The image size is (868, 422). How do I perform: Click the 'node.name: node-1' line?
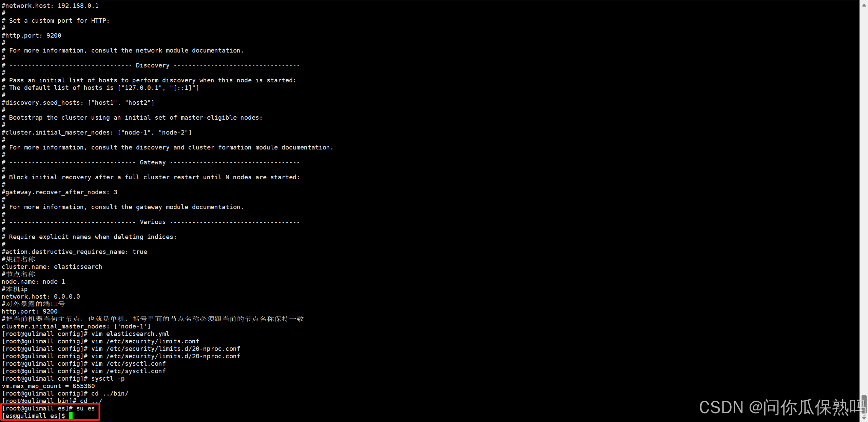[33, 282]
